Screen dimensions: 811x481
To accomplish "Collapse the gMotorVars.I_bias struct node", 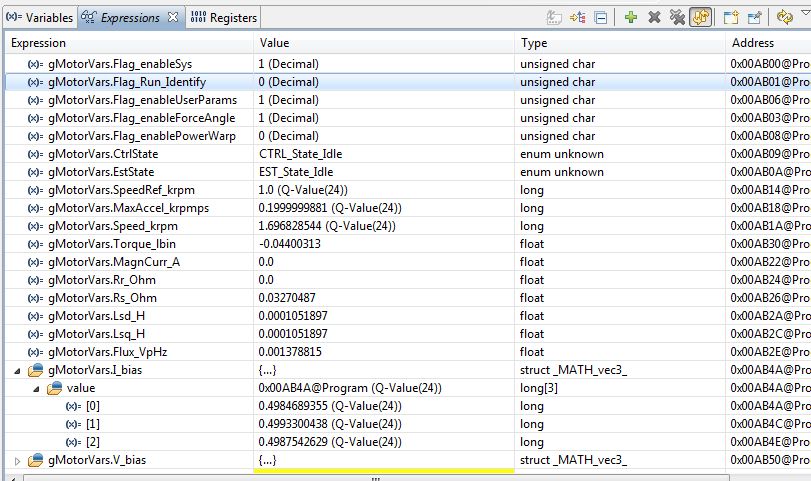I will [x=16, y=370].
